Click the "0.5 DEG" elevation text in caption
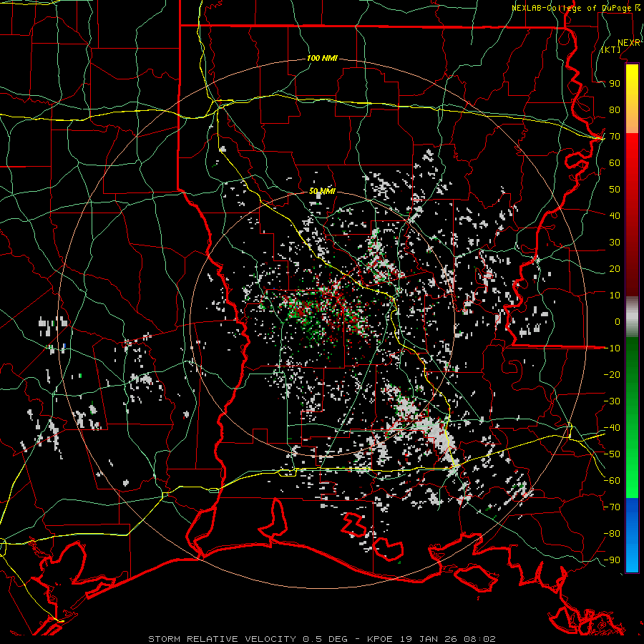The height and width of the screenshot is (644, 644). (325, 639)
